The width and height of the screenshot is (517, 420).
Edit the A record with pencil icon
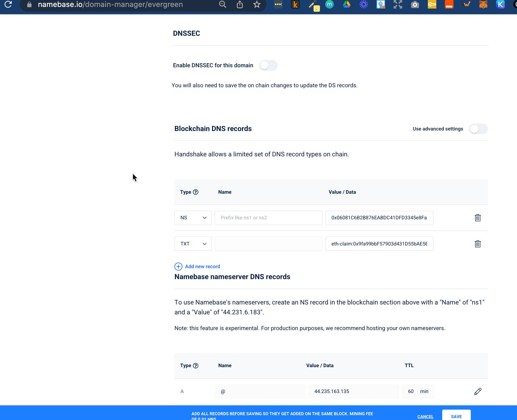point(477,391)
